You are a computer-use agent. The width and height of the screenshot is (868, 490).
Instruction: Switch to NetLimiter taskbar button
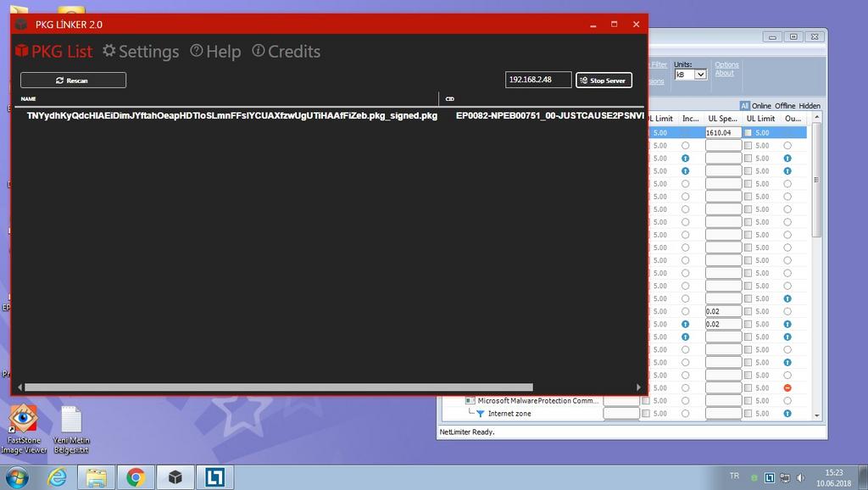coord(214,477)
